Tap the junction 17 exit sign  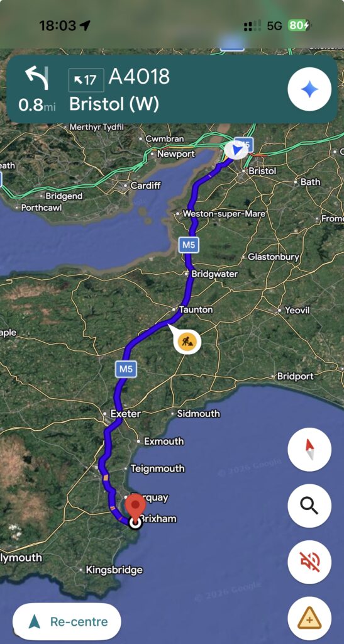pyautogui.click(x=86, y=80)
